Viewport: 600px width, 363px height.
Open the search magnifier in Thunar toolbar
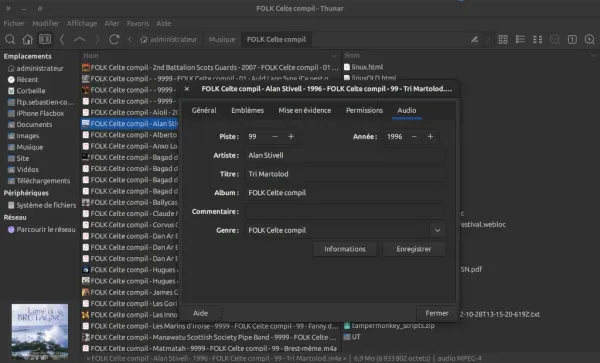10,39
